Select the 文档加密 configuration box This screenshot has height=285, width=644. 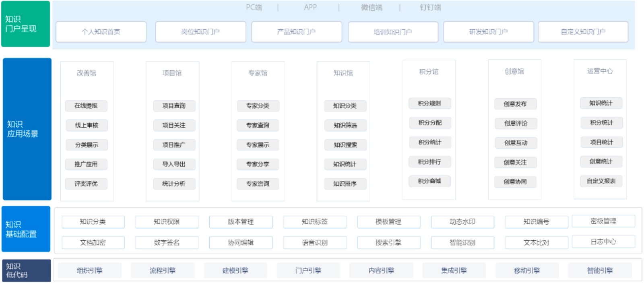(93, 243)
